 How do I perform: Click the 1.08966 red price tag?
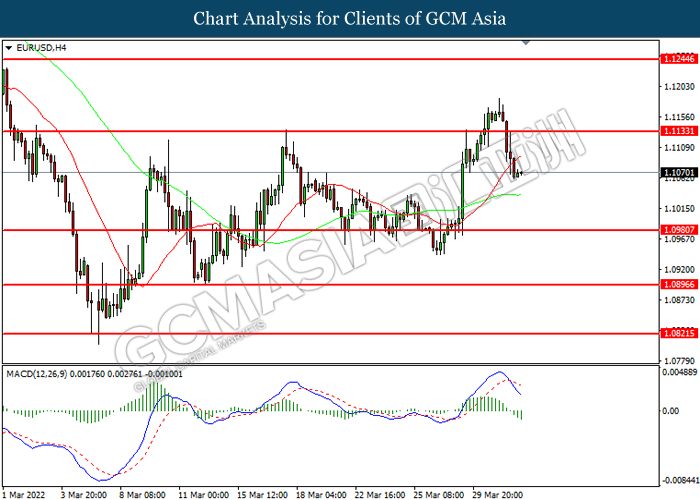click(x=679, y=284)
